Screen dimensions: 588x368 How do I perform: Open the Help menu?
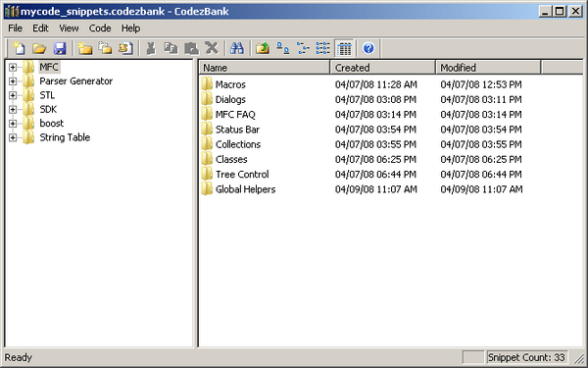(x=131, y=28)
